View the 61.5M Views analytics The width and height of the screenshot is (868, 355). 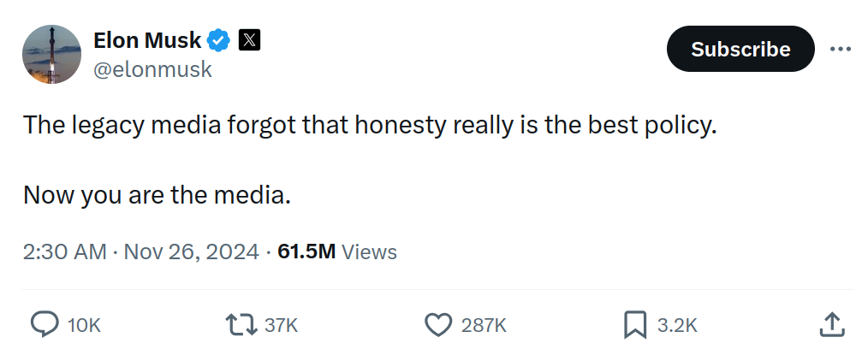337,251
